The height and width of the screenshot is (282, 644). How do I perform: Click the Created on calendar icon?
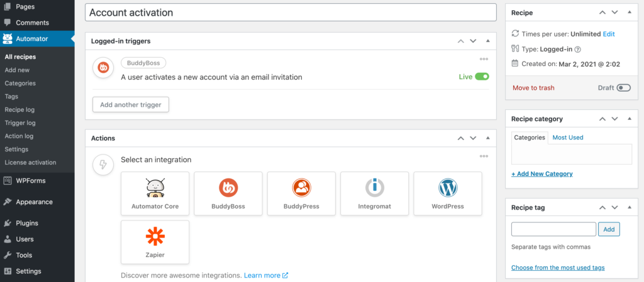coord(515,63)
